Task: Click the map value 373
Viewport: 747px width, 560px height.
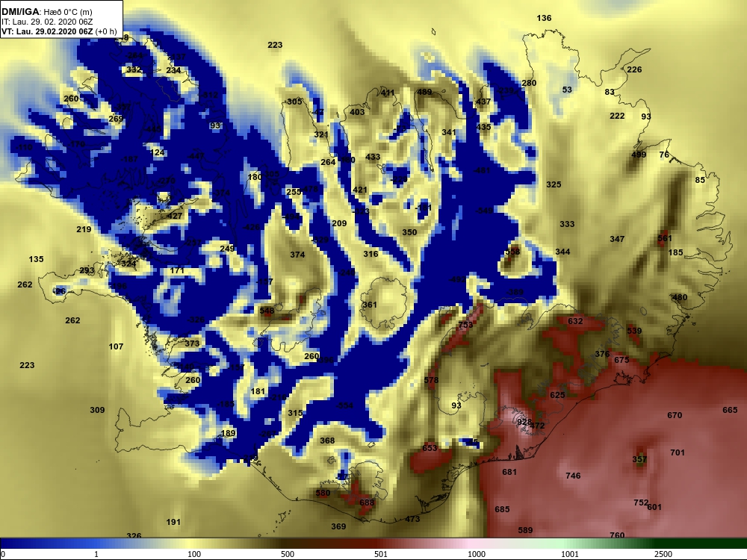Action: coord(192,343)
